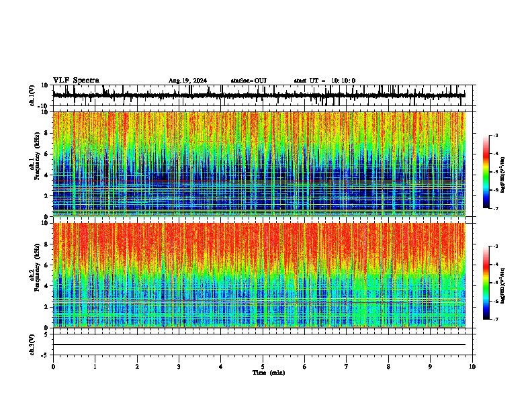Click the '6' tick on the time axis

point(305,367)
